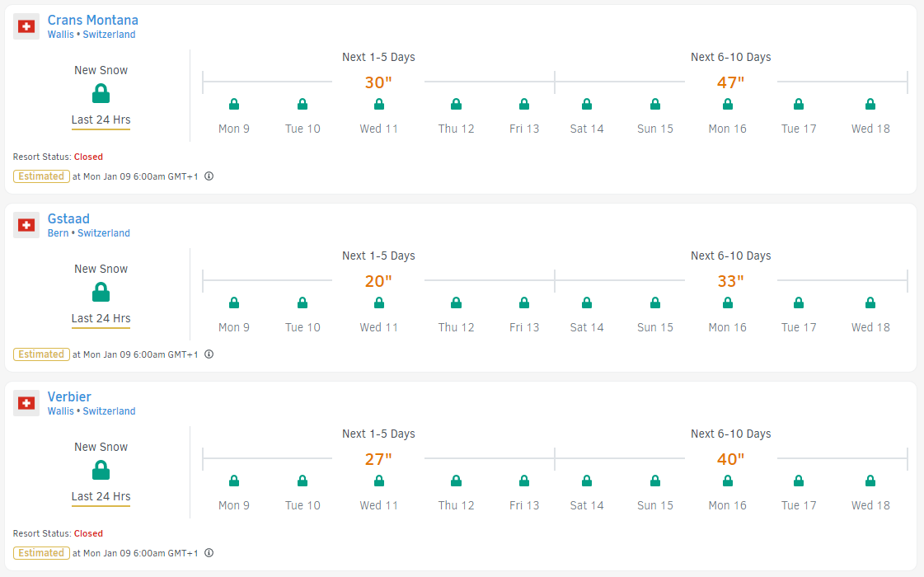
Task: Open the Gstaad resort page link
Action: coord(68,218)
